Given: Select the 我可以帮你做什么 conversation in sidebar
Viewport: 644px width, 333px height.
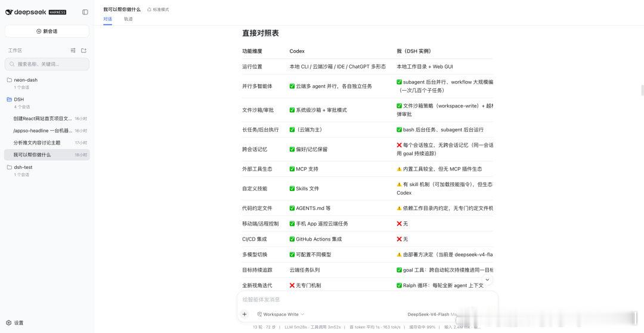Looking at the screenshot, I should (47, 155).
